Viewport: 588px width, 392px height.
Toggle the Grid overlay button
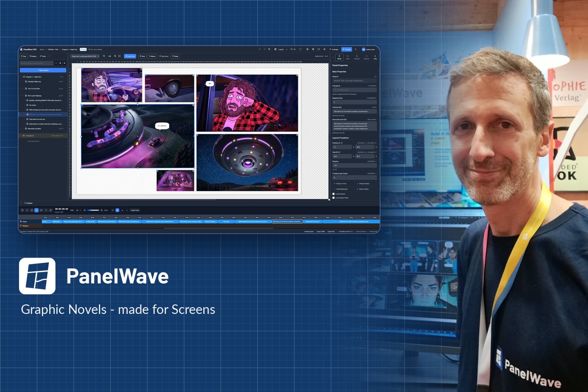[x=142, y=56]
